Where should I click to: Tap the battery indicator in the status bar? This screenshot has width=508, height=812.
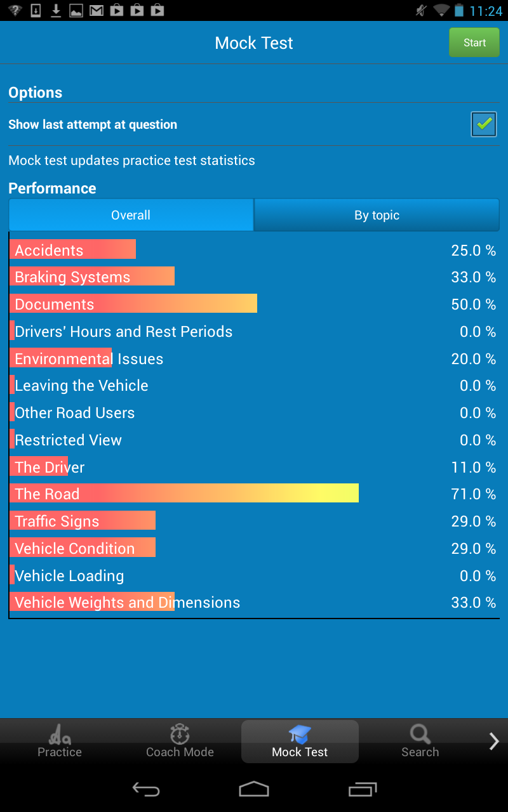[458, 10]
